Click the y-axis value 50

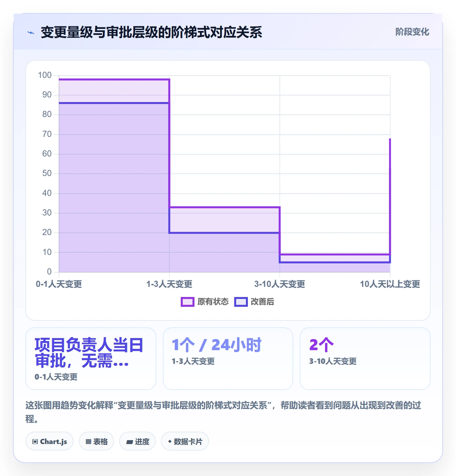click(x=47, y=173)
